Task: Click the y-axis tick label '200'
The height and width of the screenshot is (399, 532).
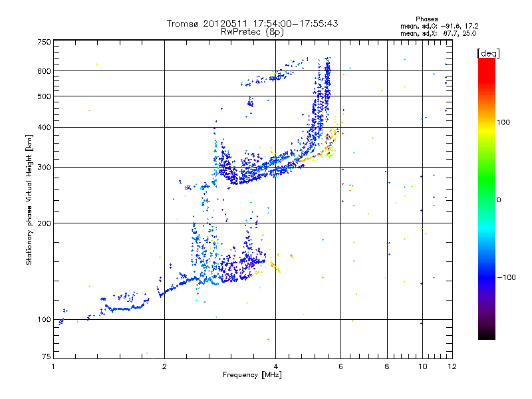Action: point(44,223)
